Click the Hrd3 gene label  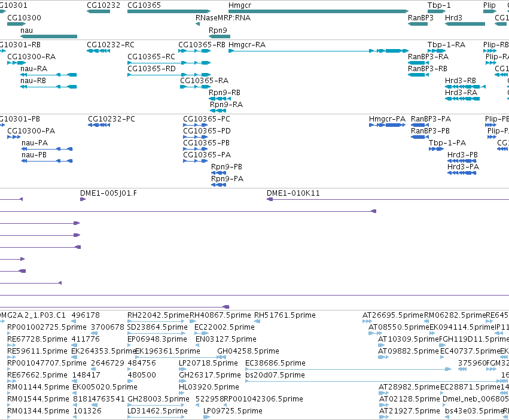point(453,18)
